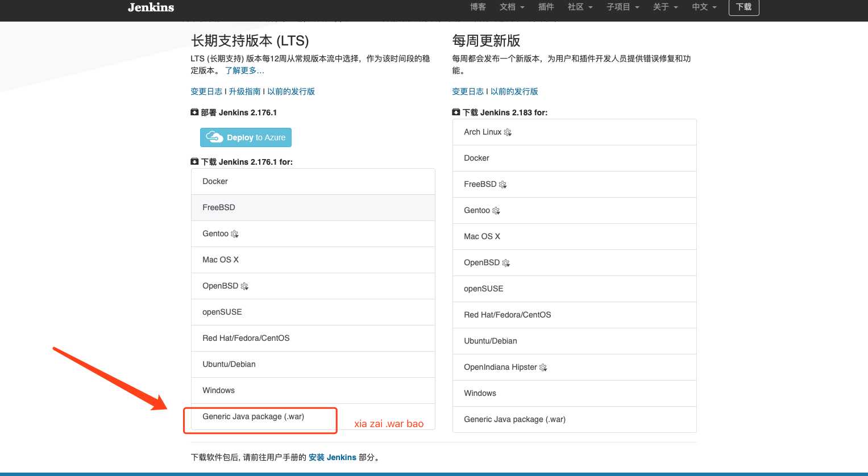Select Red Hat/Fedora/CentOS in LTS list
The height and width of the screenshot is (476, 868).
pyautogui.click(x=313, y=338)
